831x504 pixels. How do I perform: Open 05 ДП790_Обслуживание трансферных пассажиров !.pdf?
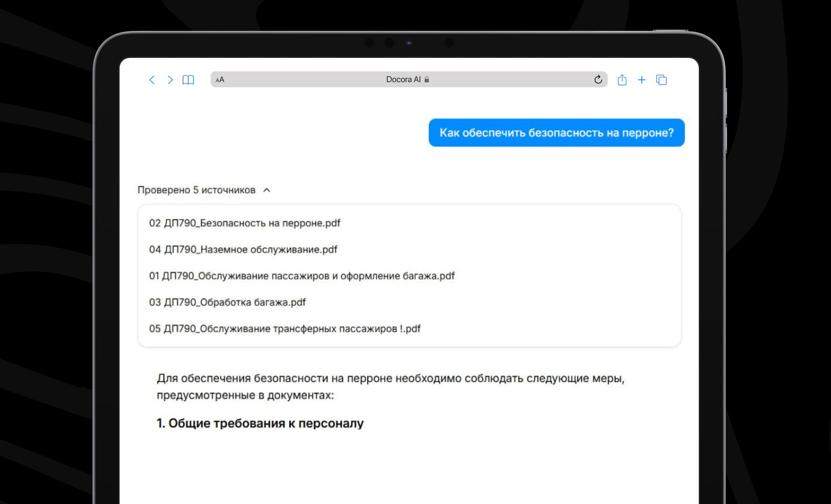[x=285, y=329]
